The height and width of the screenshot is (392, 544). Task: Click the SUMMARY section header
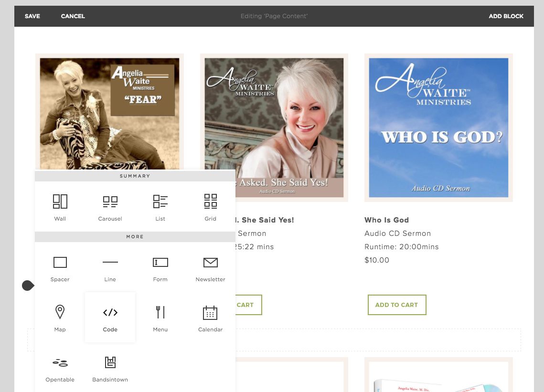(135, 176)
